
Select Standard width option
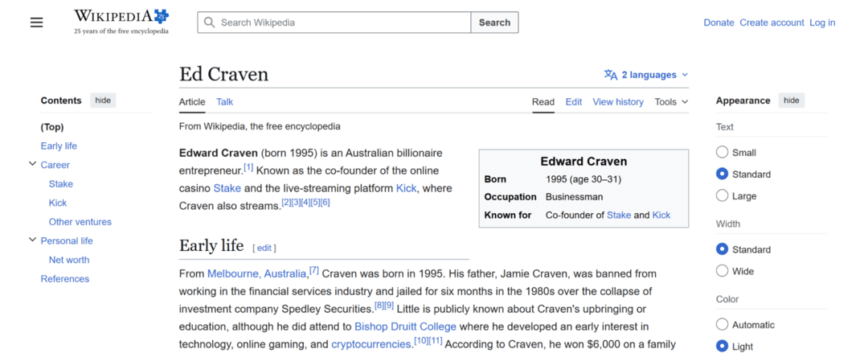coord(722,249)
